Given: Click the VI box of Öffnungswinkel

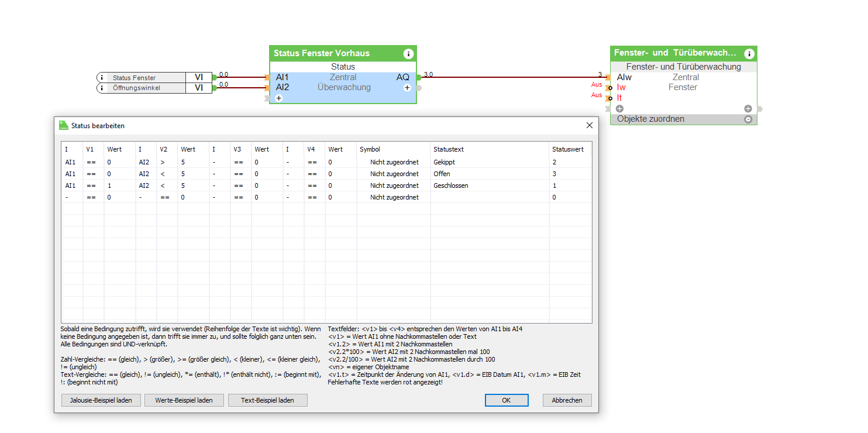Looking at the screenshot, I should click(x=199, y=88).
